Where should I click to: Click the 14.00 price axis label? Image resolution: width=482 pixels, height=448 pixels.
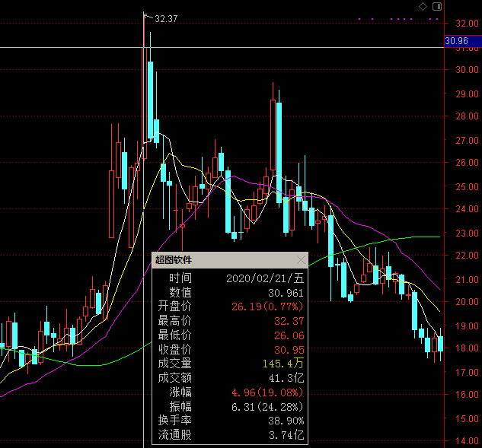467,441
